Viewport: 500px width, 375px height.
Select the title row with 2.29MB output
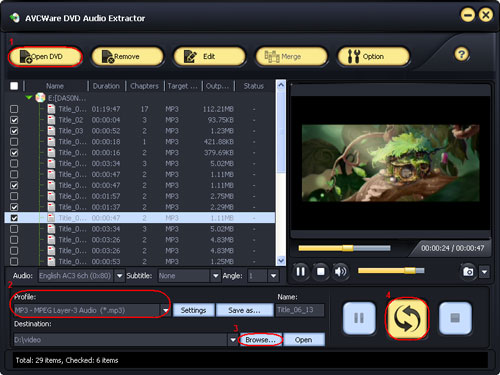coord(140,207)
